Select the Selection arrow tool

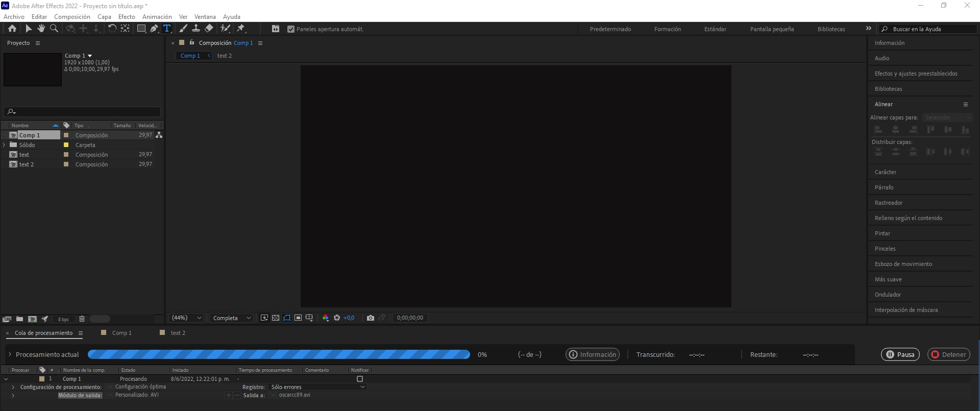tap(29, 29)
